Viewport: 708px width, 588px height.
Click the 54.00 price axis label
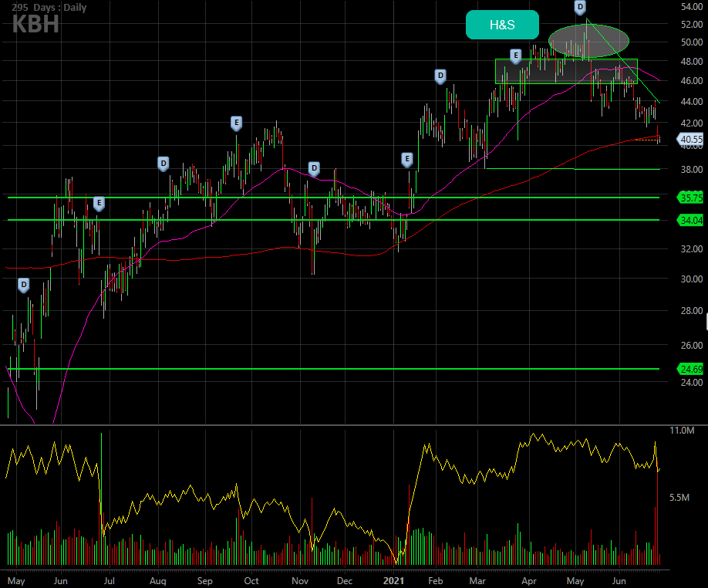[692, 7]
